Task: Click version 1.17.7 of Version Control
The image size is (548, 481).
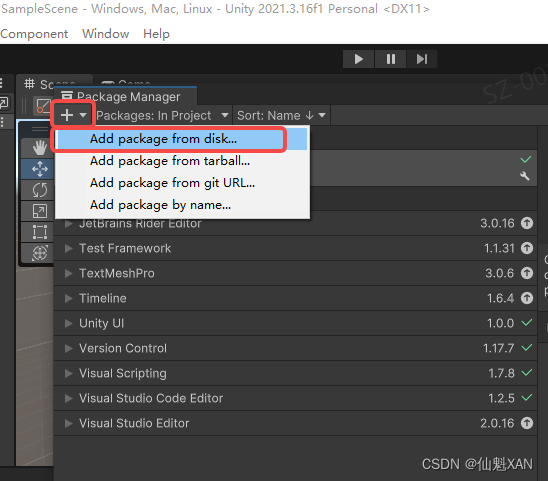Action: point(498,349)
